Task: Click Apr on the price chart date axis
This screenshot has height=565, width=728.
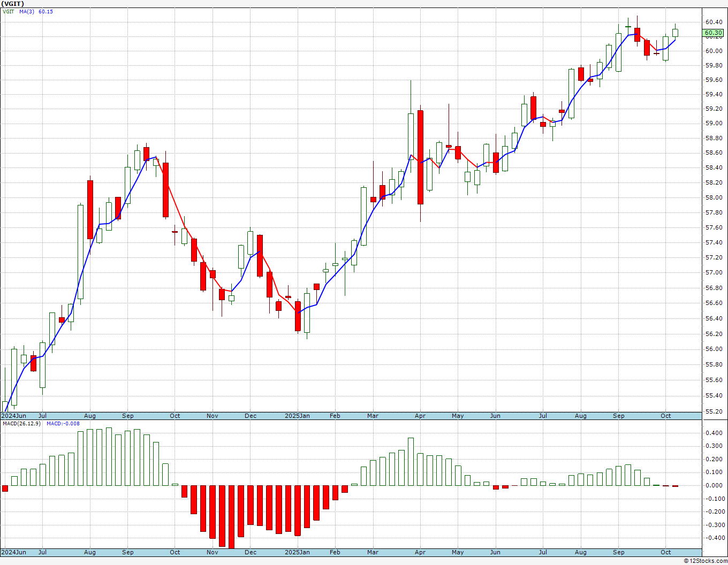Action: point(420,416)
